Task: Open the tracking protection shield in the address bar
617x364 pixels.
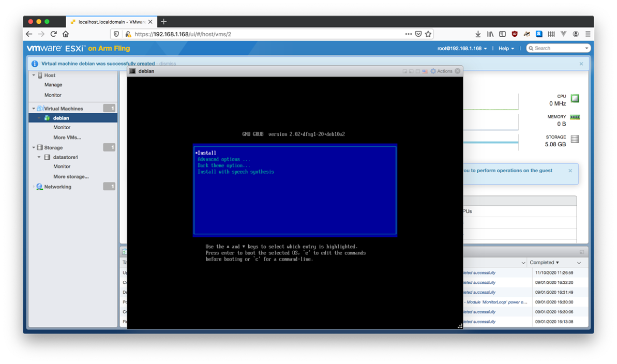Action: (x=116, y=34)
